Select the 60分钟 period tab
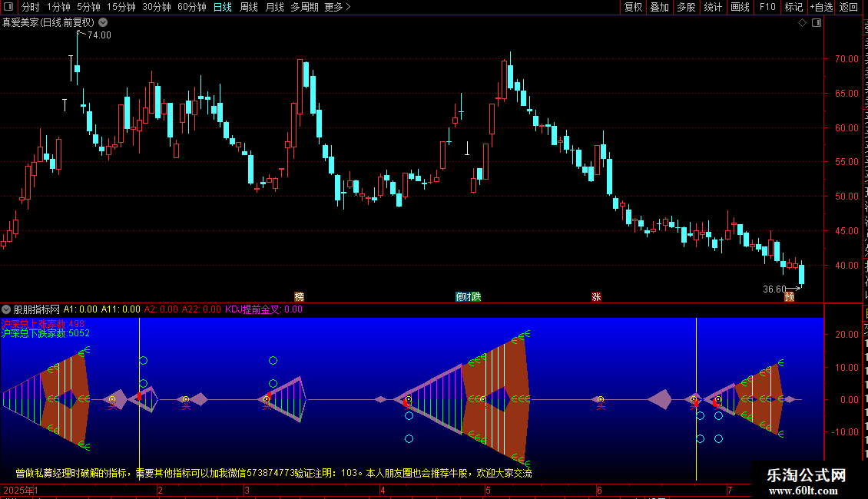The image size is (868, 499). pyautogui.click(x=192, y=7)
